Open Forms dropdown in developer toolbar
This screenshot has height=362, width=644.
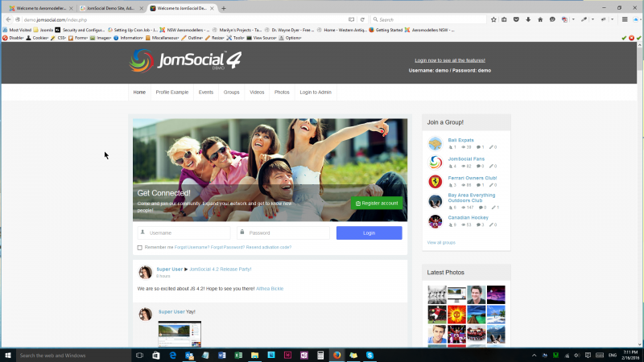78,38
